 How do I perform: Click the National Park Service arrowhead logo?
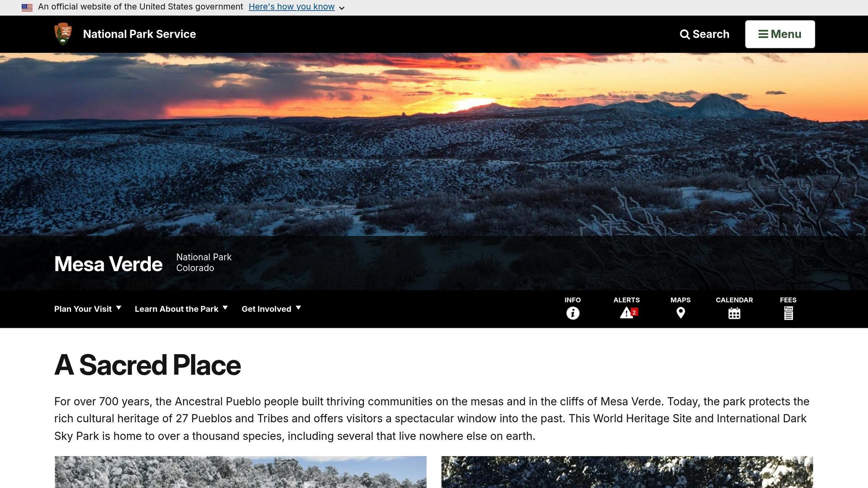pyautogui.click(x=63, y=34)
